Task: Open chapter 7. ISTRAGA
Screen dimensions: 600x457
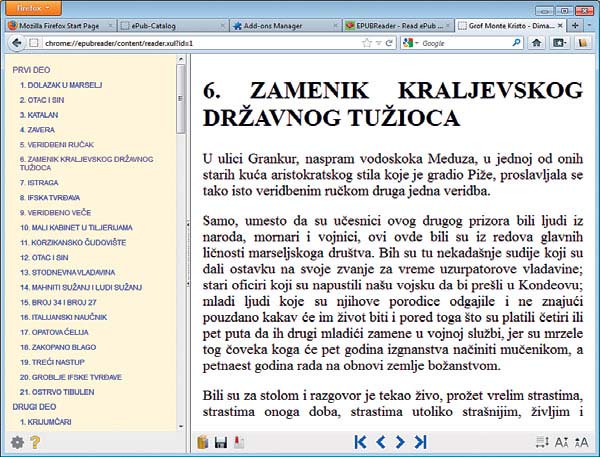Action: point(39,183)
